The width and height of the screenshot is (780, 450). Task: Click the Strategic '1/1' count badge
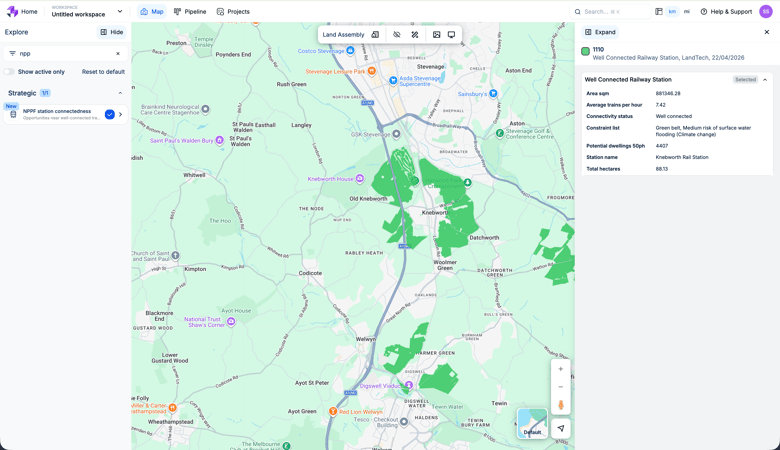pyautogui.click(x=45, y=93)
